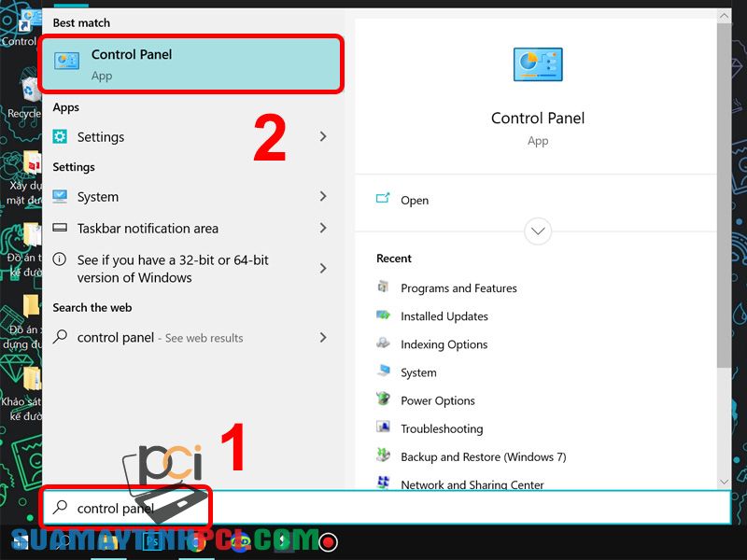Expand the Taskbar notification area chevron

coord(323,228)
